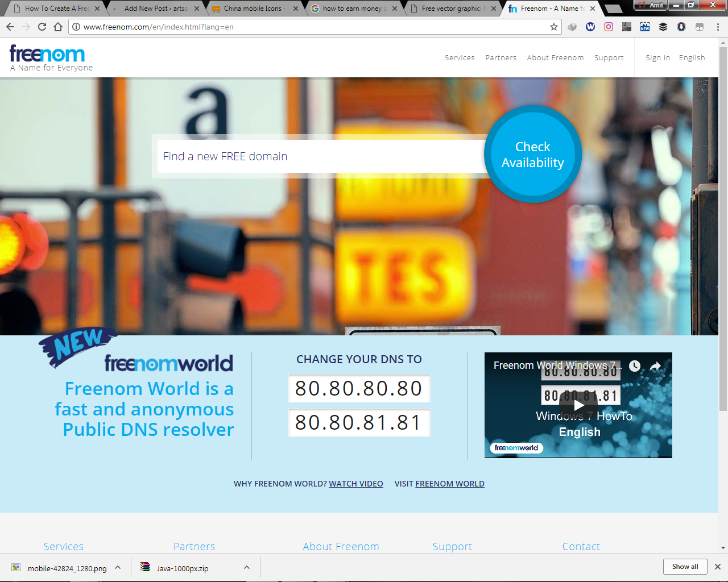This screenshot has width=728, height=582.
Task: Open footer Partners heading
Action: 194,546
